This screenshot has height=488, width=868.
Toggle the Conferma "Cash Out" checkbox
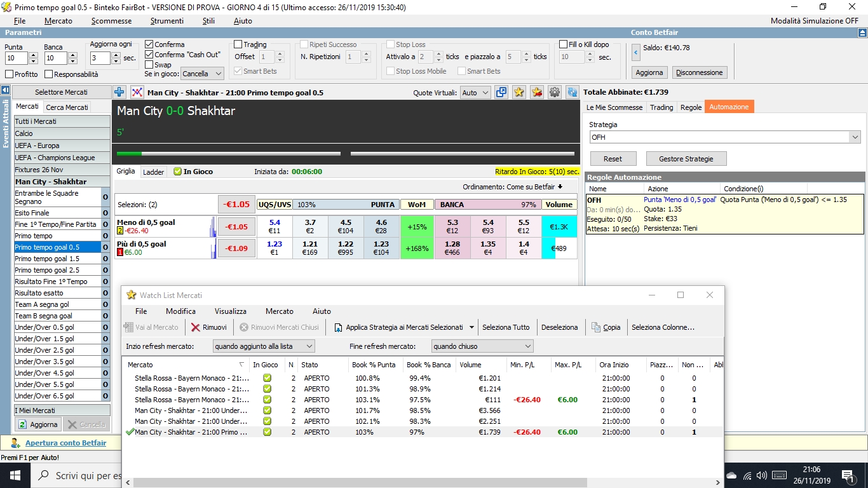click(149, 55)
